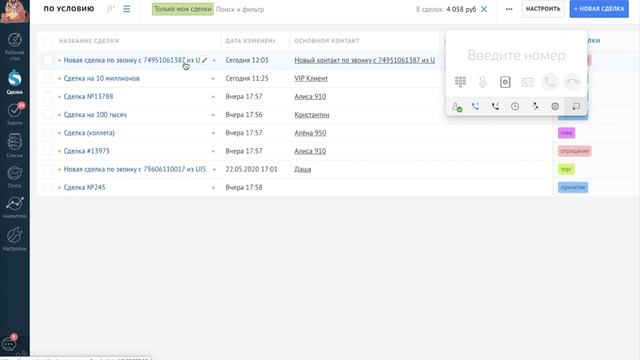
Task: Switch to list view icon
Action: [x=127, y=9]
